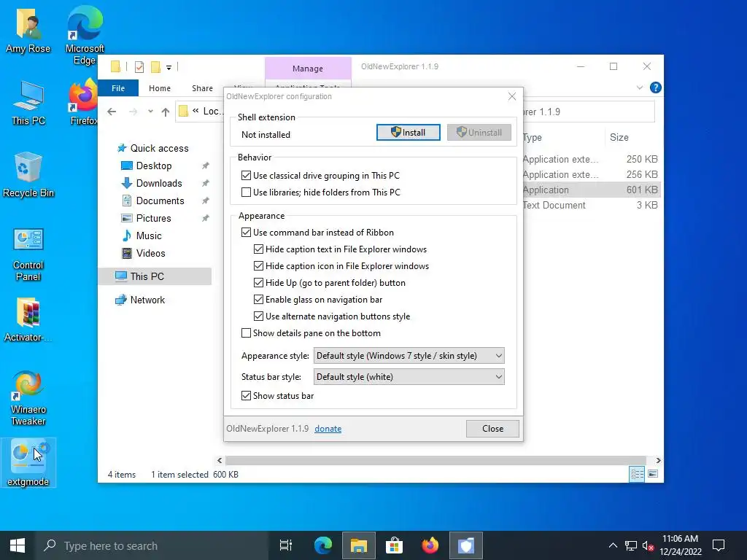Select This PC in navigation pane

tap(155, 276)
